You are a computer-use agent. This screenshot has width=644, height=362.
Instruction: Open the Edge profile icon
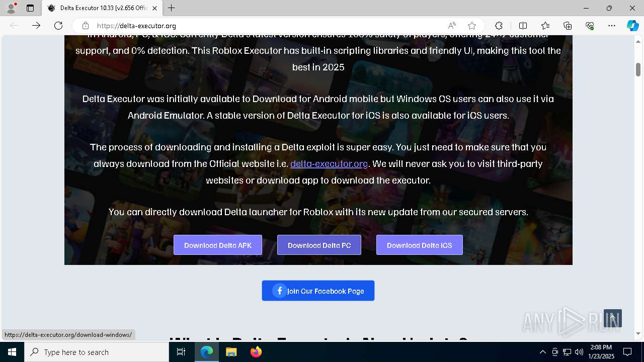click(x=11, y=8)
